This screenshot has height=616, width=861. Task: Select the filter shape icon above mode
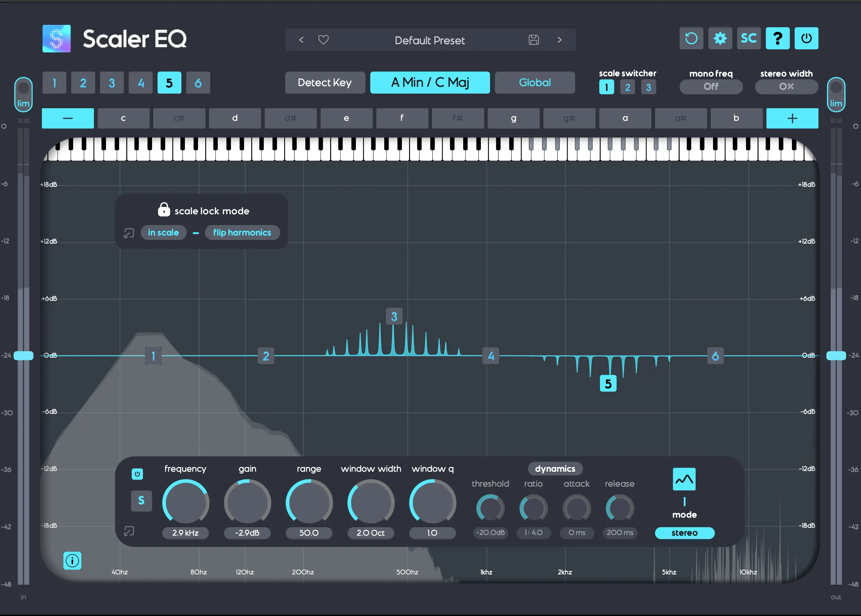point(684,479)
